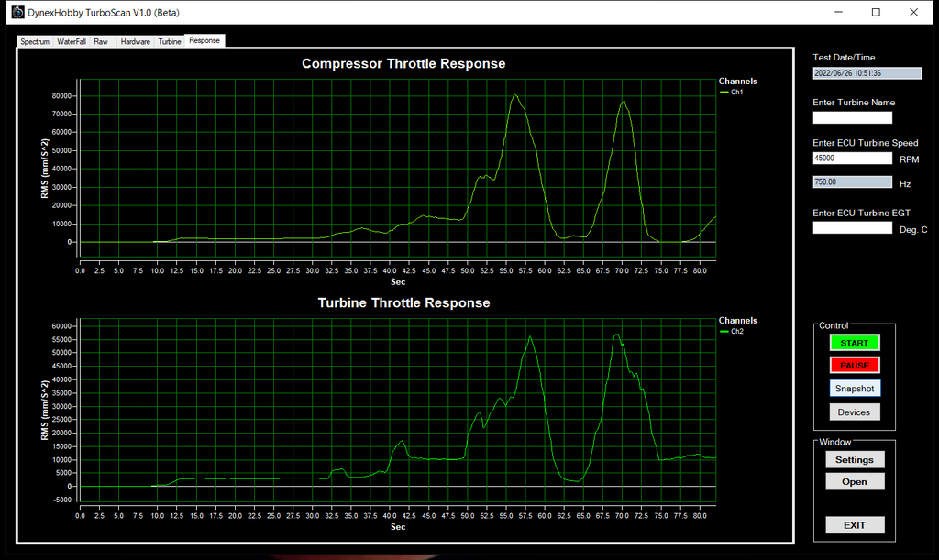
Task: Select the Raw tab
Action: pos(101,41)
